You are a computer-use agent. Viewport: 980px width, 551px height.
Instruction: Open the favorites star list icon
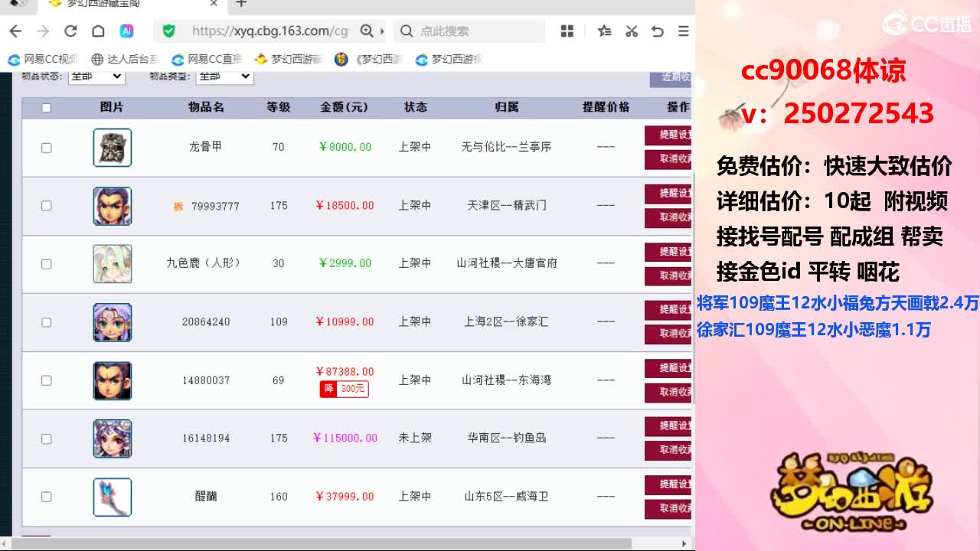pos(605,31)
